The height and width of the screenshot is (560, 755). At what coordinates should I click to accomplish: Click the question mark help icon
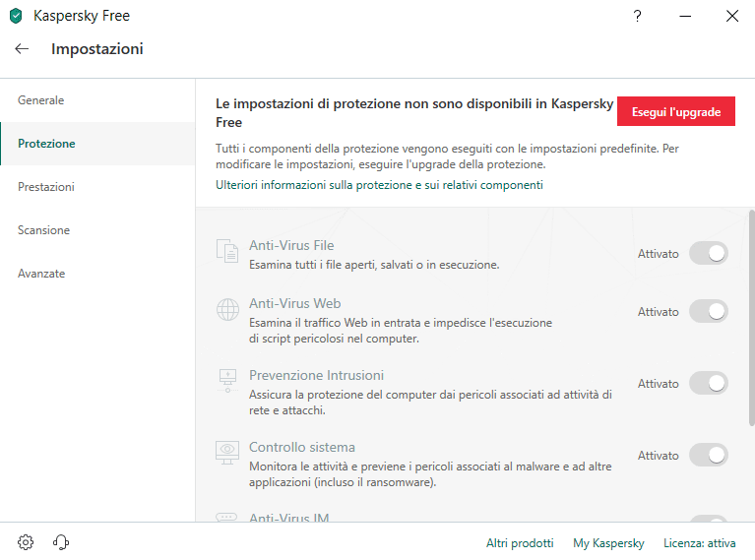pyautogui.click(x=638, y=16)
